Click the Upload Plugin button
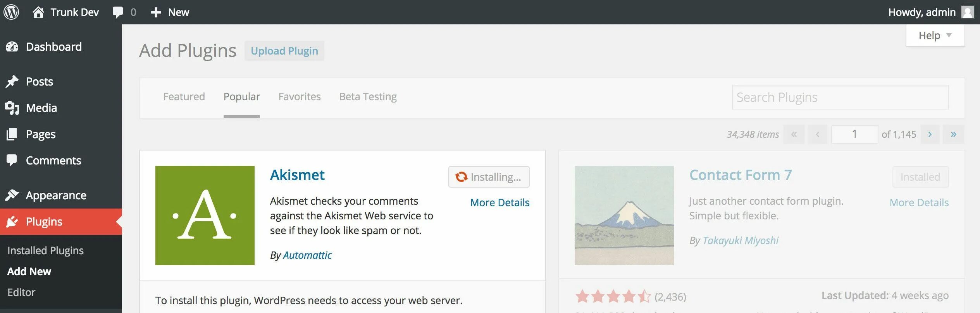 [284, 51]
